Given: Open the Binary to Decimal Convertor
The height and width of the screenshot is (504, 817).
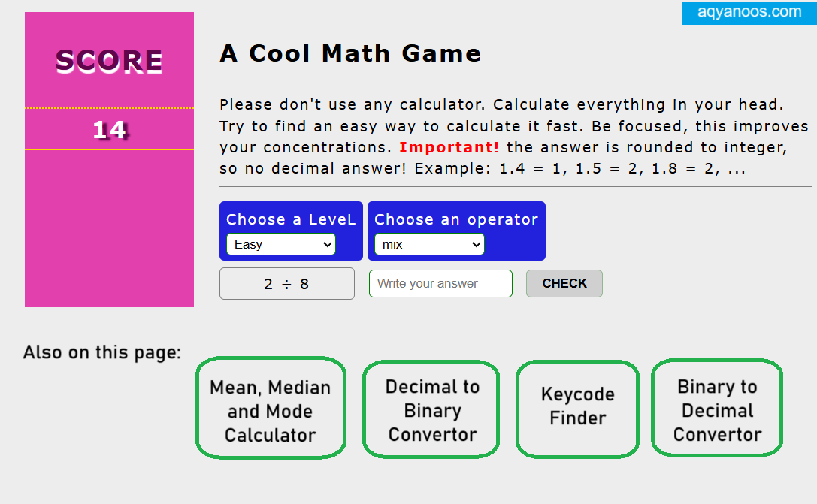Looking at the screenshot, I should click(716, 408).
